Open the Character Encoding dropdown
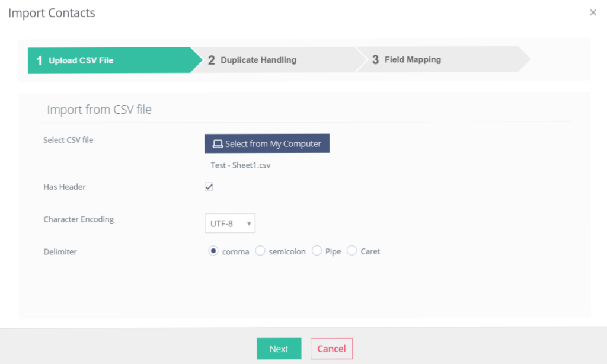Viewport: 607px width, 364px height. tap(229, 223)
